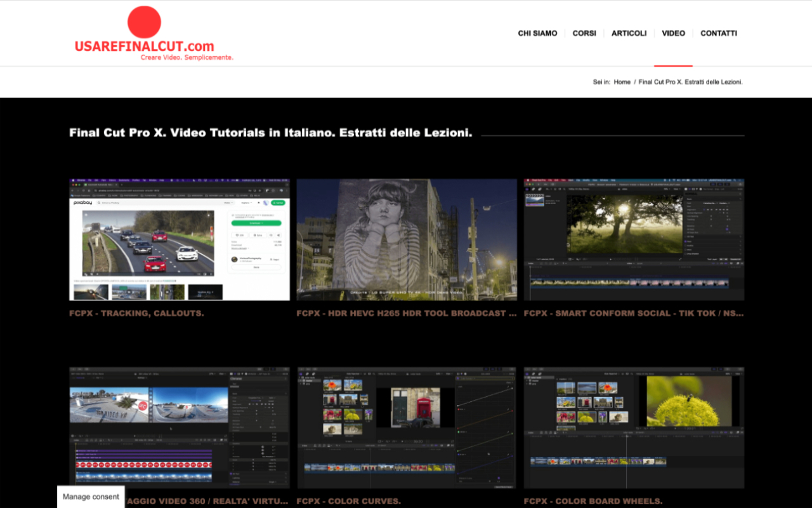Click the 'FCPX - SMART CONFORM SOCIAL' title link
This screenshot has height=508, width=812.
coord(633,313)
